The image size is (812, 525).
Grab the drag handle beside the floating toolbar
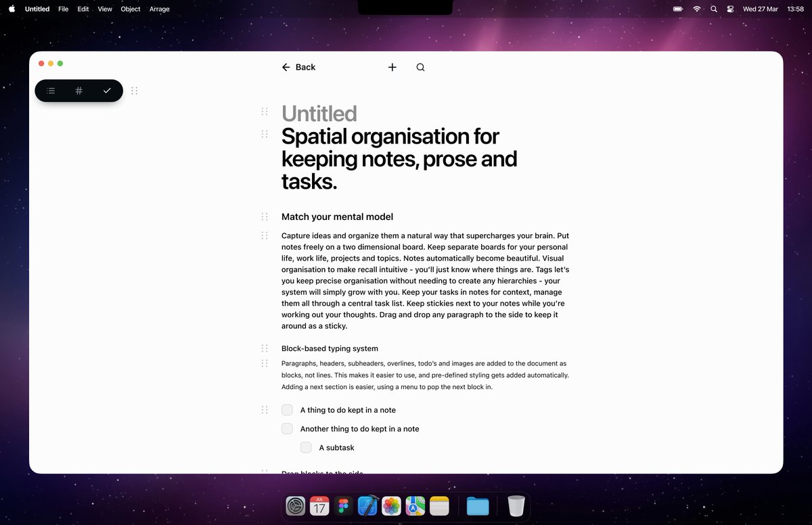pyautogui.click(x=134, y=91)
